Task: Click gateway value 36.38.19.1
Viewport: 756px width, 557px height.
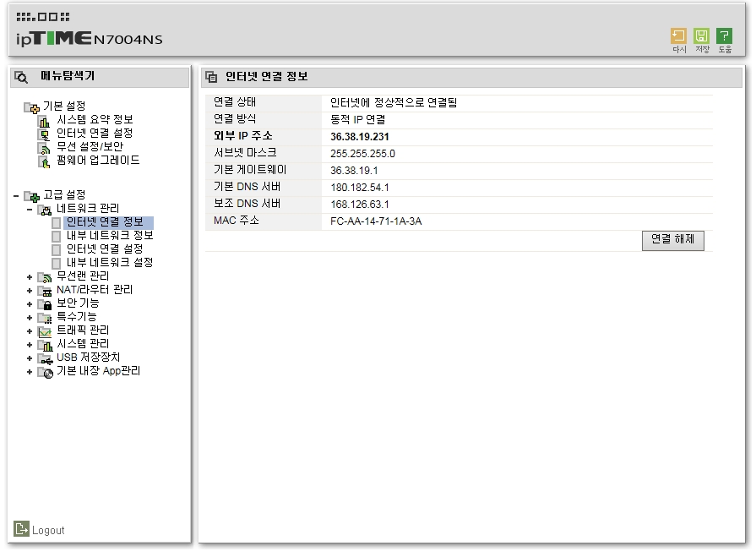Action: pyautogui.click(x=354, y=171)
